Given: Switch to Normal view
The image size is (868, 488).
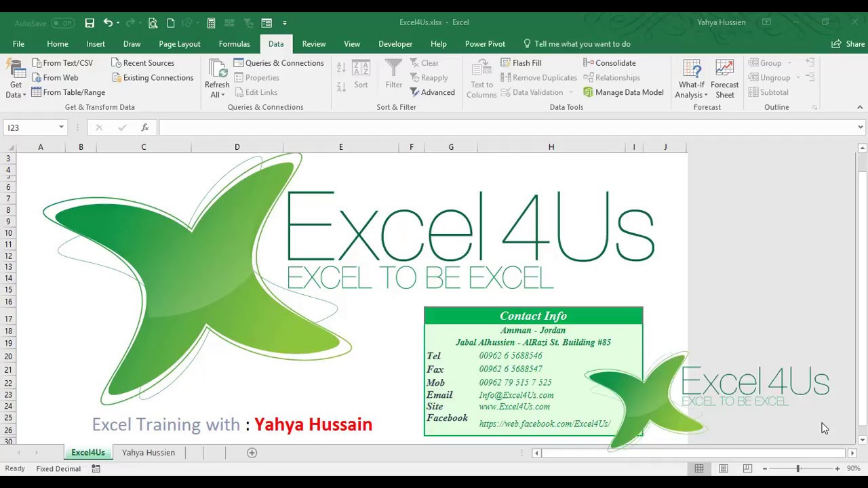Looking at the screenshot, I should (x=698, y=468).
